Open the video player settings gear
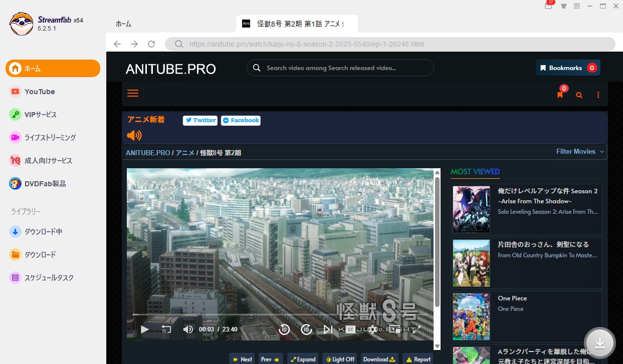Screen dimensions: 623x364 (x=372, y=329)
